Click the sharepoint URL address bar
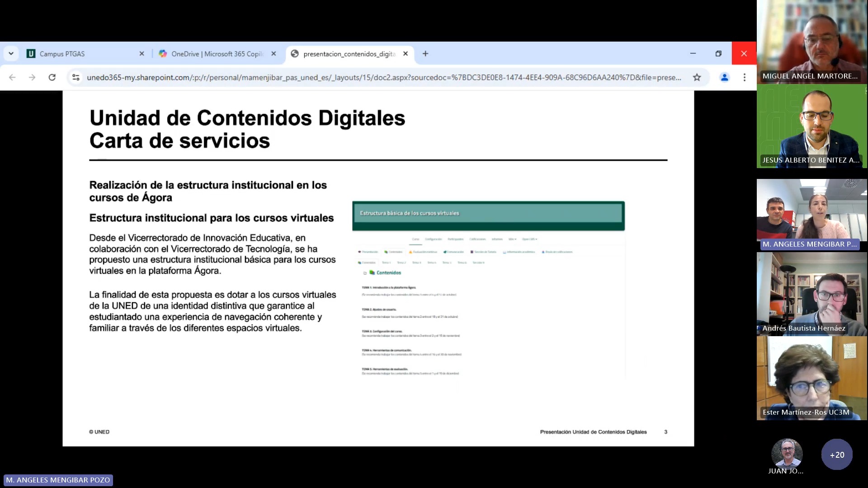Screen dimensions: 868x488 click(384, 77)
